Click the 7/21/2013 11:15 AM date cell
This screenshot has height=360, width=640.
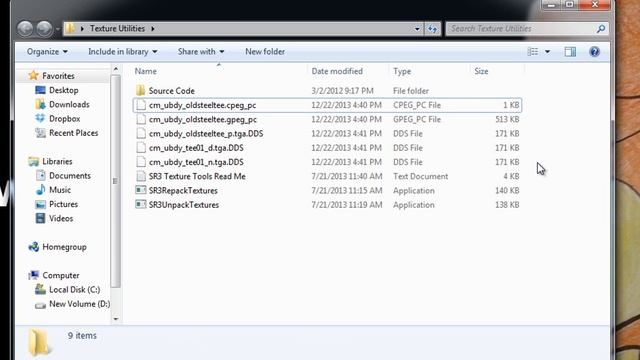[x=347, y=191]
